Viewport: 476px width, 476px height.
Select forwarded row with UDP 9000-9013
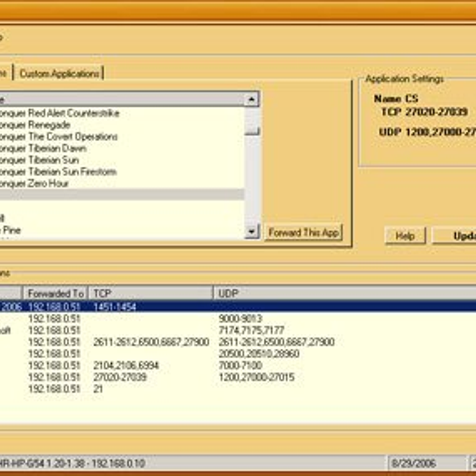pyautogui.click(x=240, y=319)
